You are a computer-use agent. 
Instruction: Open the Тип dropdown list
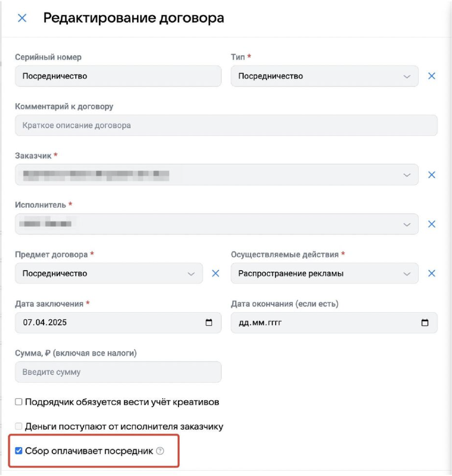(407, 76)
